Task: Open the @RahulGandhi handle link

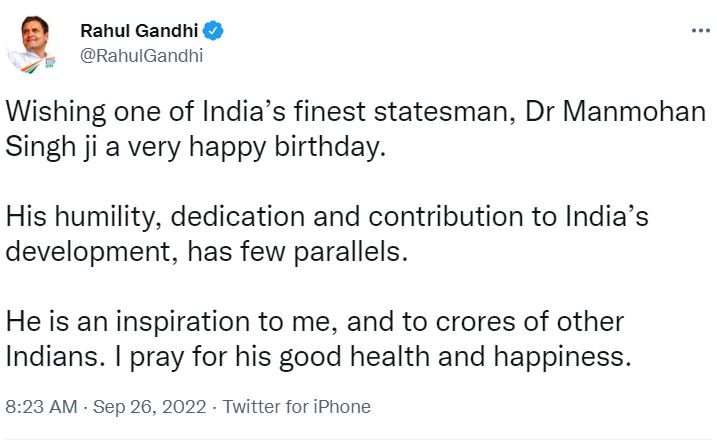Action: [x=141, y=56]
